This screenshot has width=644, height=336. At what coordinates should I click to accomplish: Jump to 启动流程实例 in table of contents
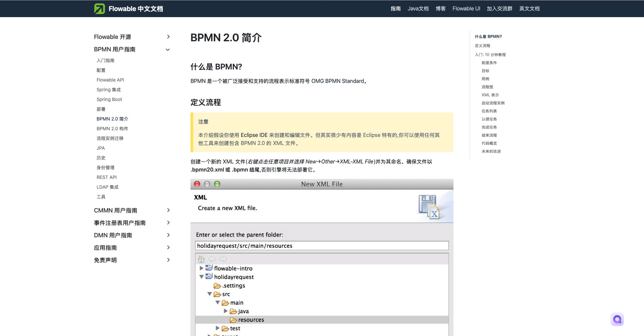click(493, 103)
